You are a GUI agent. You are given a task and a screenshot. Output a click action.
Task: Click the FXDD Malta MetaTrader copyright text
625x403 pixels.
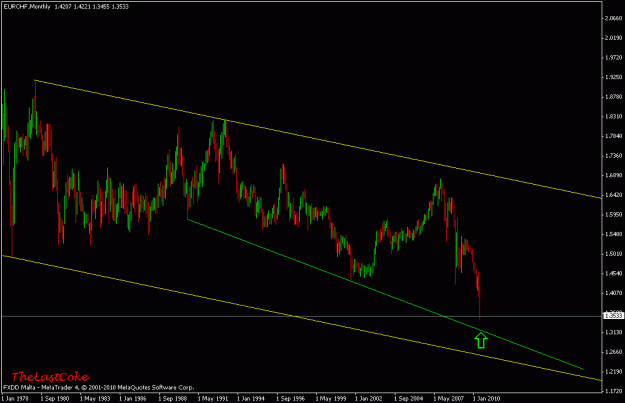[99, 387]
